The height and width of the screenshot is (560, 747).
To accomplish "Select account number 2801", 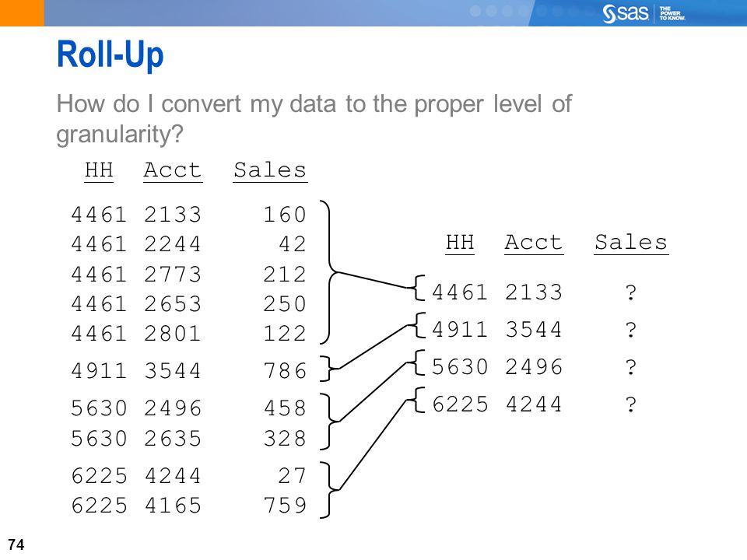I will (x=173, y=334).
